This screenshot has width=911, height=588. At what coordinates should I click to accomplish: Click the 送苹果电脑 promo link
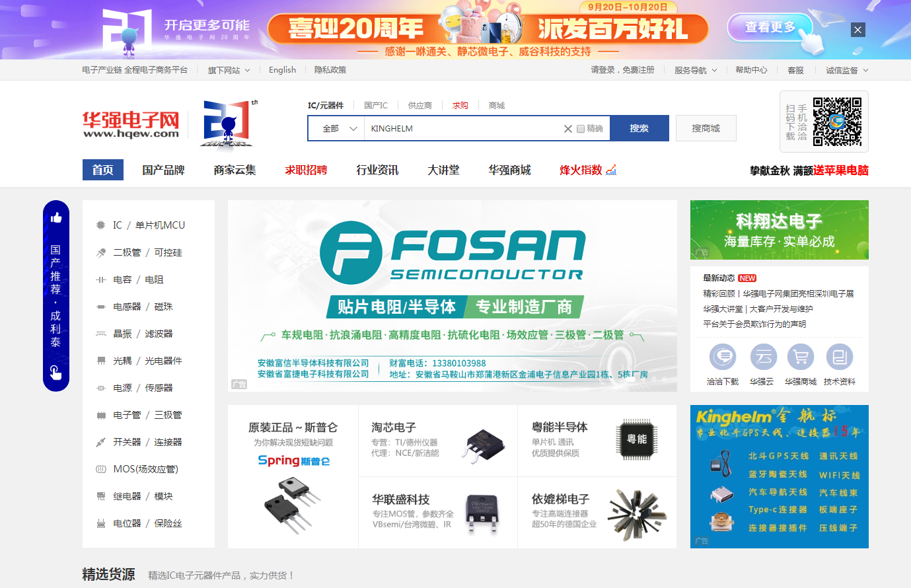pyautogui.click(x=841, y=170)
